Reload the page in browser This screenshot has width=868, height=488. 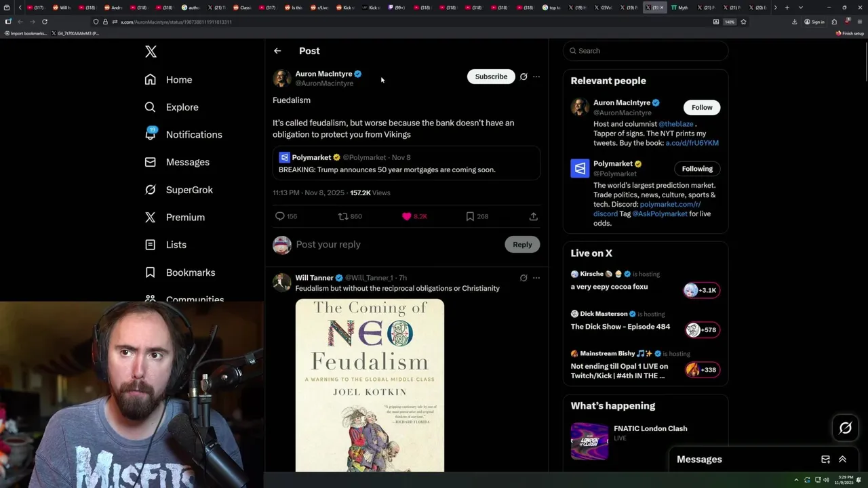click(x=45, y=22)
